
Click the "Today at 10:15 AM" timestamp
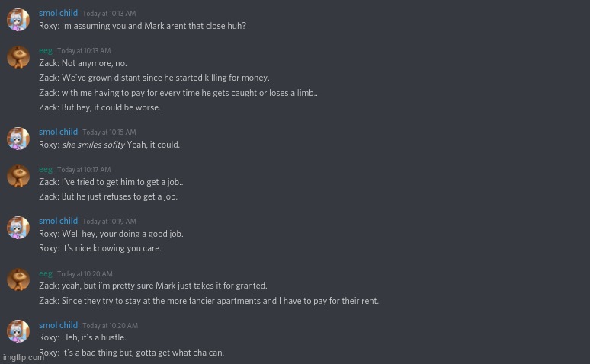109,133
